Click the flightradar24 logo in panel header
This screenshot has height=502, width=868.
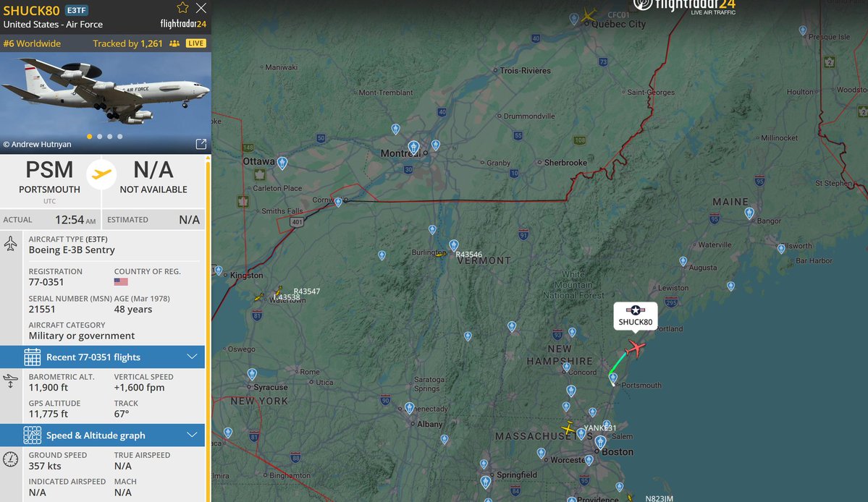(183, 24)
